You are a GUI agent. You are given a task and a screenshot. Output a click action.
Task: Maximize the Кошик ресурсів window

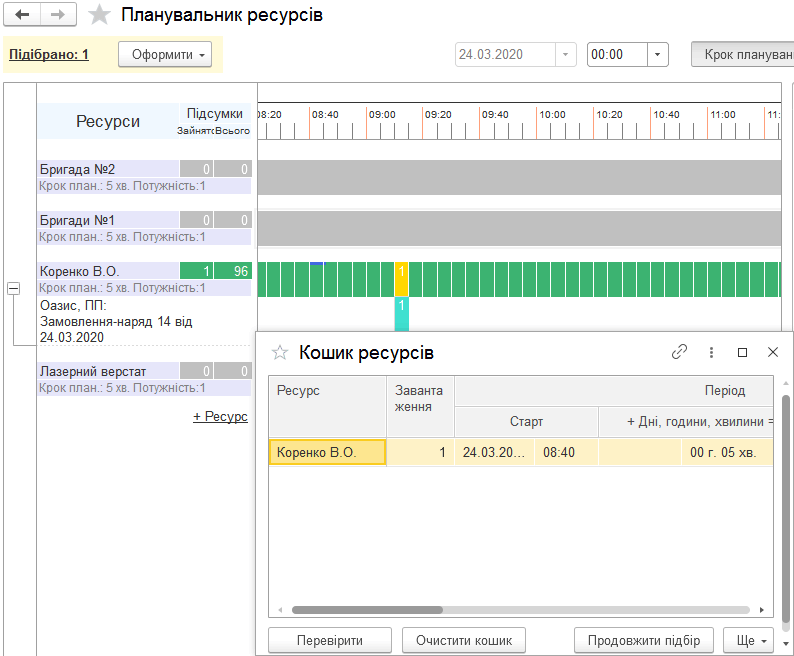742,352
